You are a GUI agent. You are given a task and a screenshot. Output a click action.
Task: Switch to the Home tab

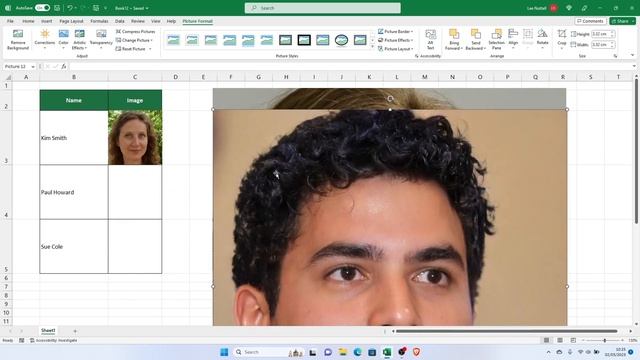click(x=28, y=21)
